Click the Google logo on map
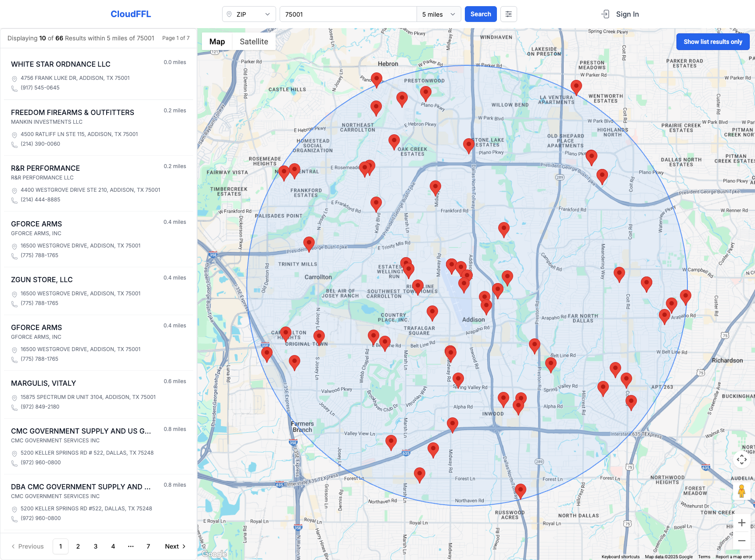The height and width of the screenshot is (560, 755). 215,554
